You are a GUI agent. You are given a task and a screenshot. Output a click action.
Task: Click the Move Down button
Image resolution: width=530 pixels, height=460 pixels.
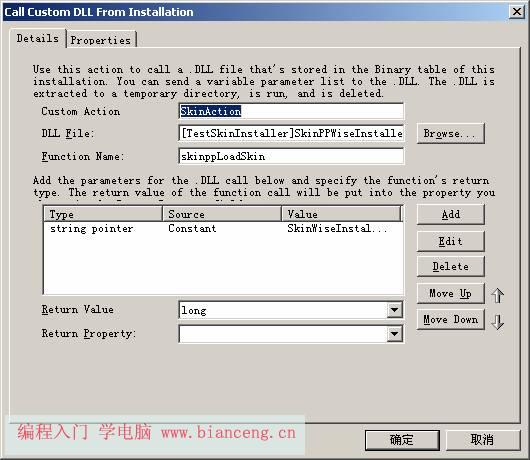click(451, 319)
